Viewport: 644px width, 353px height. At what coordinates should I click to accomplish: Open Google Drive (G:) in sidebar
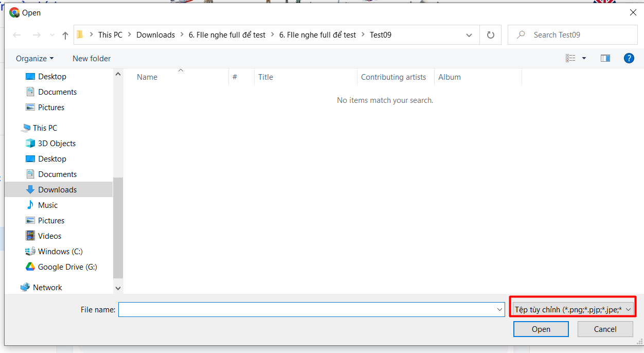[x=67, y=267]
